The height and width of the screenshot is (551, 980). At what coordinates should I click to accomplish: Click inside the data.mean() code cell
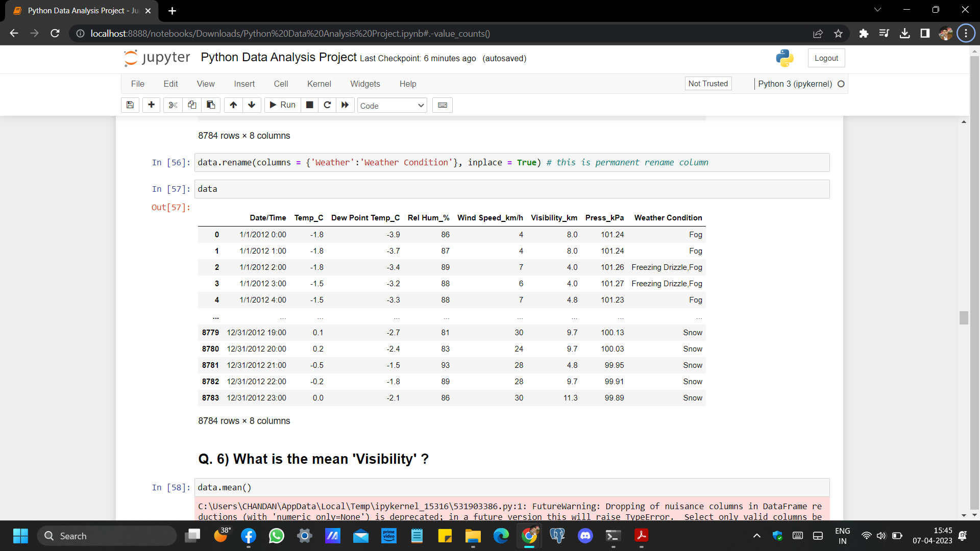coord(510,488)
